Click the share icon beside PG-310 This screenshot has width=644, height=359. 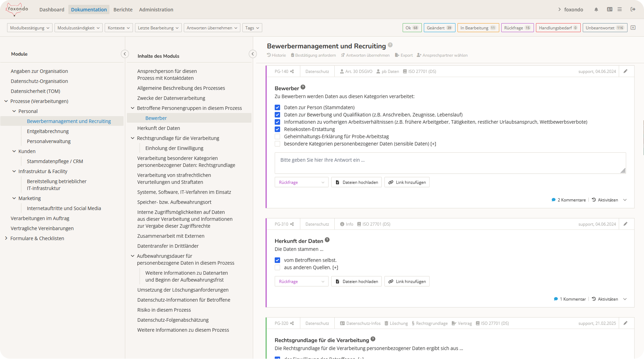[292, 224]
